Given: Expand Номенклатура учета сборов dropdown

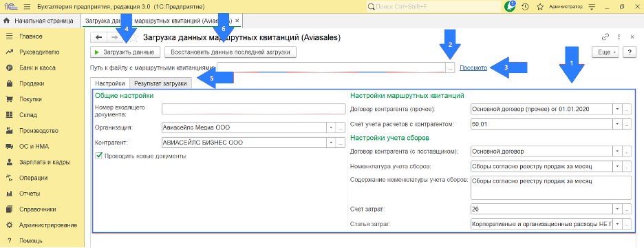Looking at the screenshot, I should tap(617, 167).
